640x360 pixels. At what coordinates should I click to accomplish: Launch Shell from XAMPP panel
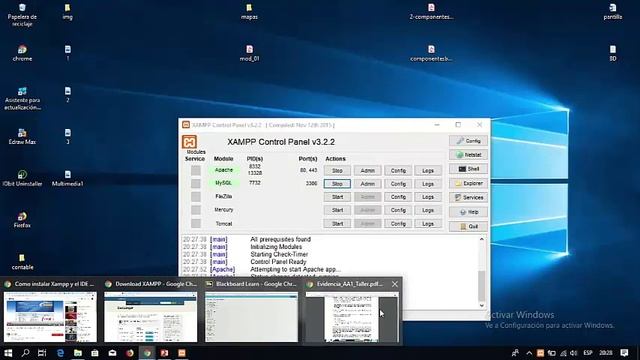pos(468,169)
